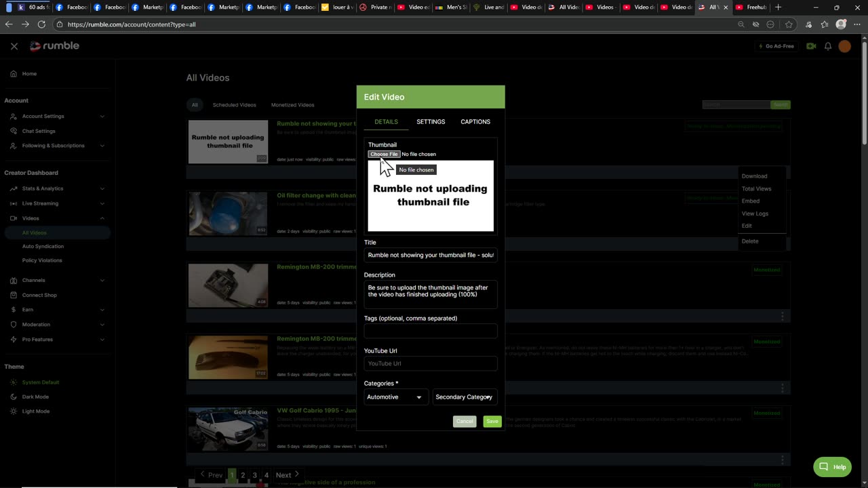Open the browser favorites list icon
Viewport: 868px width, 488px height.
pos(825,24)
